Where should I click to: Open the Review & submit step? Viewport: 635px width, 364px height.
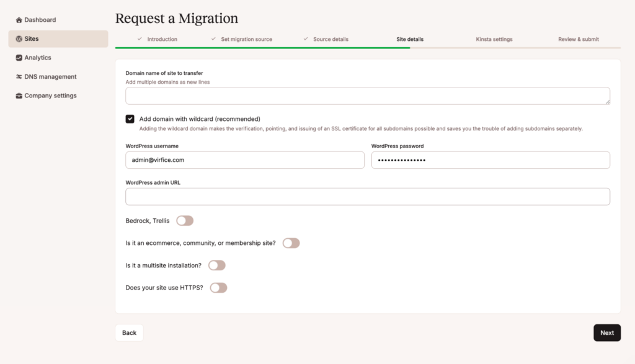(578, 38)
